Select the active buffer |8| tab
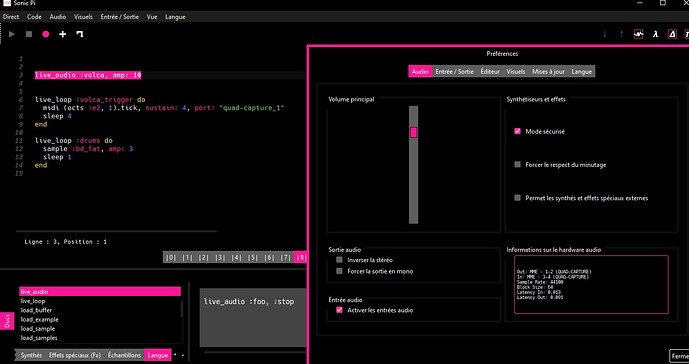 click(301, 257)
